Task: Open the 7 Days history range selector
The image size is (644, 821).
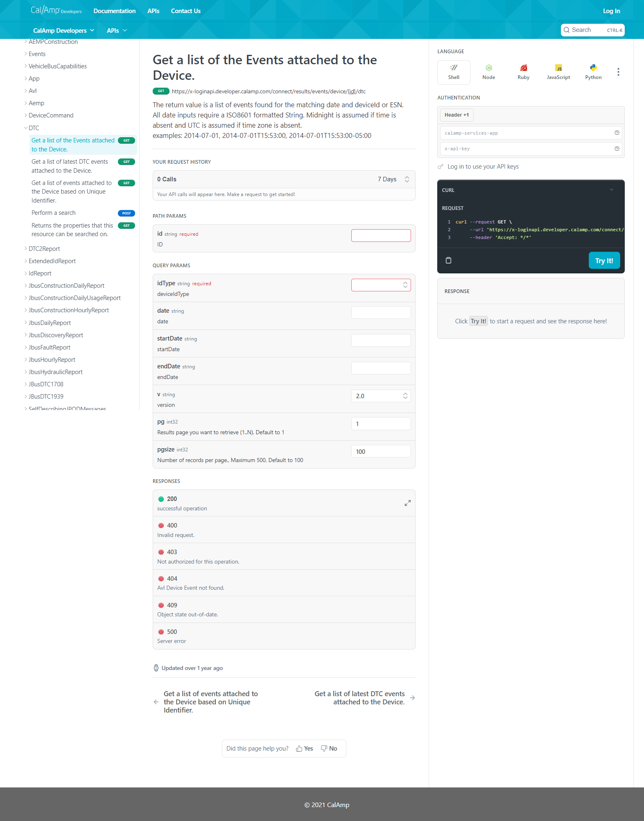Action: click(393, 179)
